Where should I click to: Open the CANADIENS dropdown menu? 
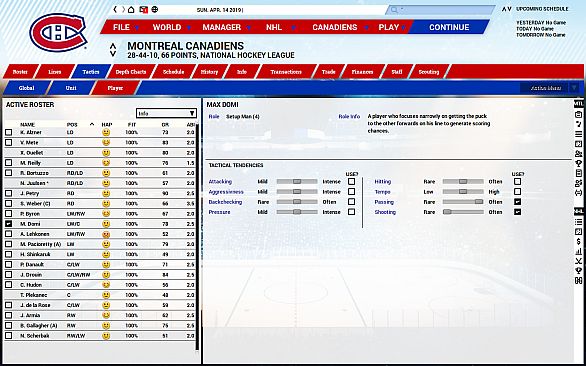point(340,27)
